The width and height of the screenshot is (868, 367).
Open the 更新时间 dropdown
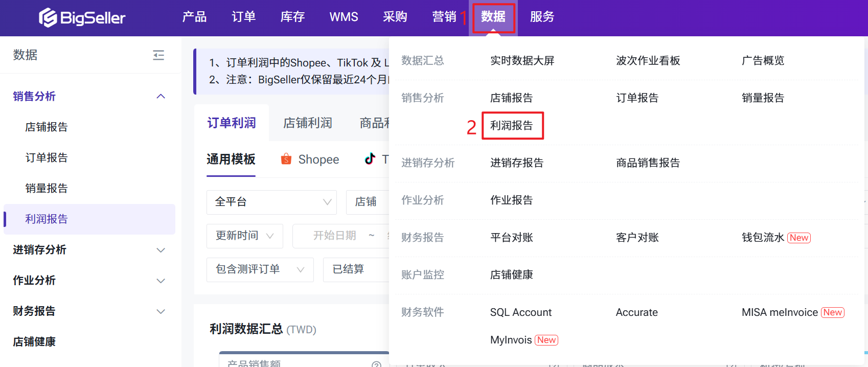(x=244, y=236)
